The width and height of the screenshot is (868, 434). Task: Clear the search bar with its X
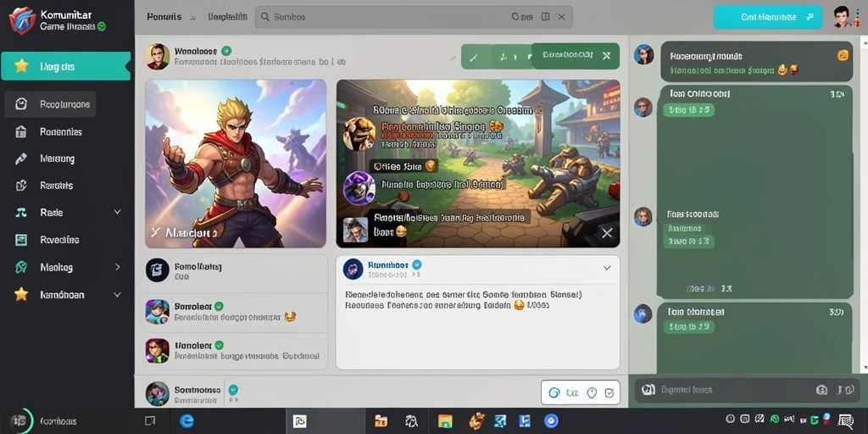[x=561, y=17]
